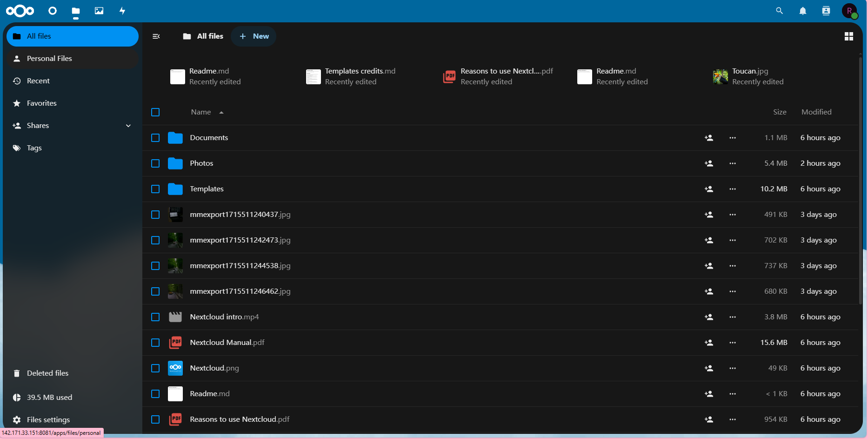
Task: Share the Documents folder
Action: coord(709,138)
